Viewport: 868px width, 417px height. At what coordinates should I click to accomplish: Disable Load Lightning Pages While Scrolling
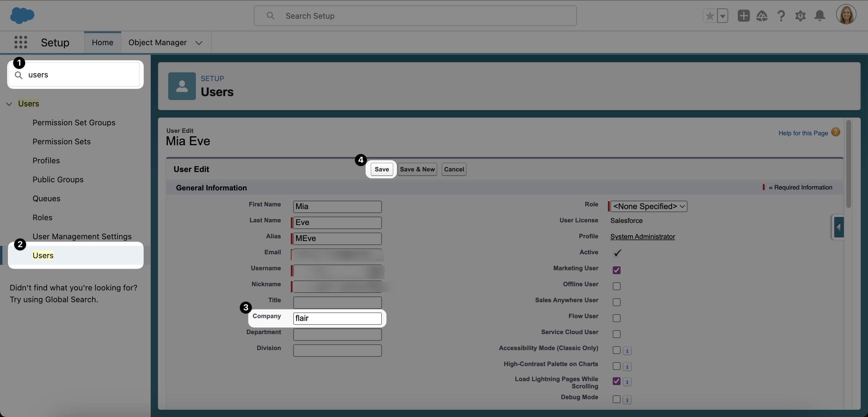click(x=617, y=381)
